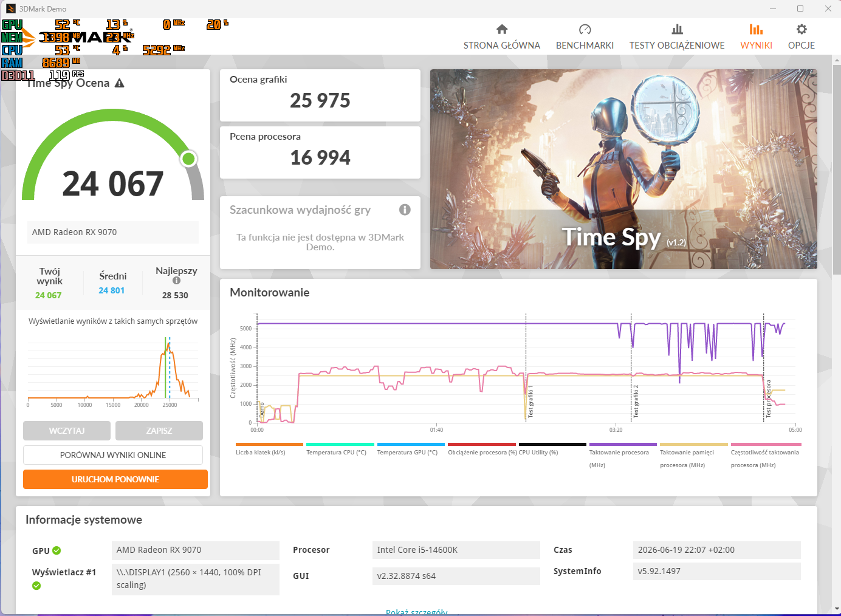
Task: Click the info icon beside Szacunkowa wydajność gry
Action: click(405, 210)
